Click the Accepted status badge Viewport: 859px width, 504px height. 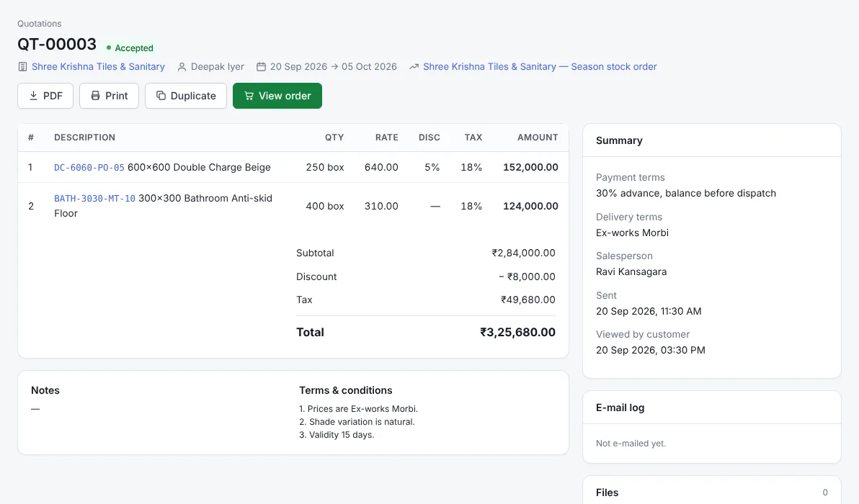click(129, 48)
